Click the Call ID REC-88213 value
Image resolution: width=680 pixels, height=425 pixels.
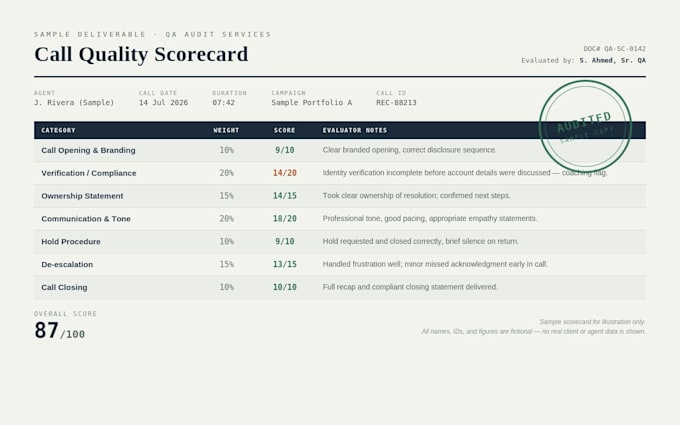click(x=396, y=103)
